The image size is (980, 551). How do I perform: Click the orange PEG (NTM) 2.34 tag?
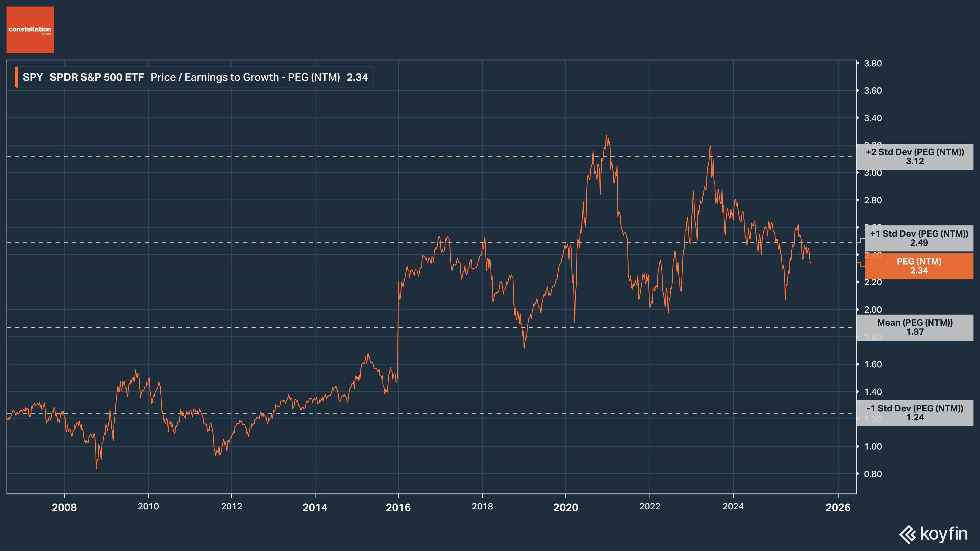918,266
